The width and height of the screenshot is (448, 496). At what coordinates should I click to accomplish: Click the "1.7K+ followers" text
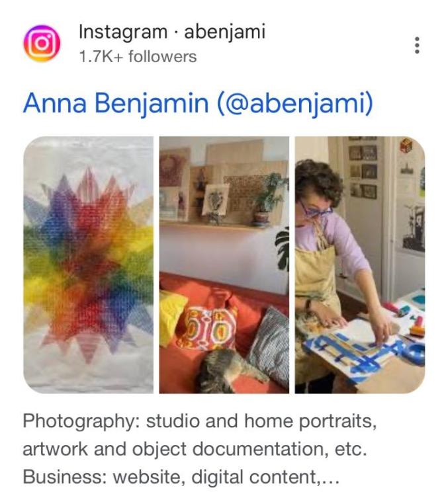coord(138,57)
